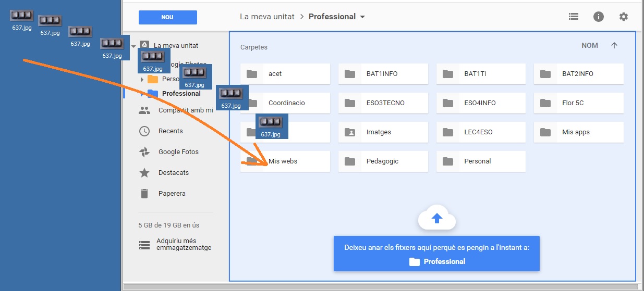Viewport: 644px width, 291px height.
Task: Click Mis apps folder icon
Action: [x=545, y=132]
